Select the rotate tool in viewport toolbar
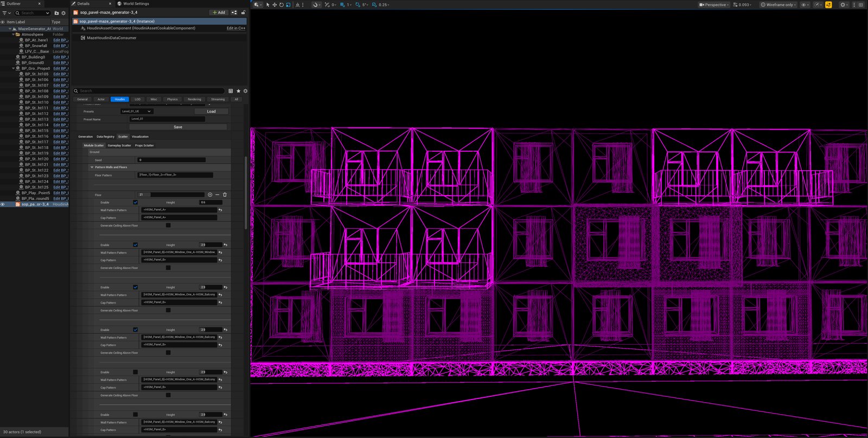The image size is (868, 438). coord(282,5)
